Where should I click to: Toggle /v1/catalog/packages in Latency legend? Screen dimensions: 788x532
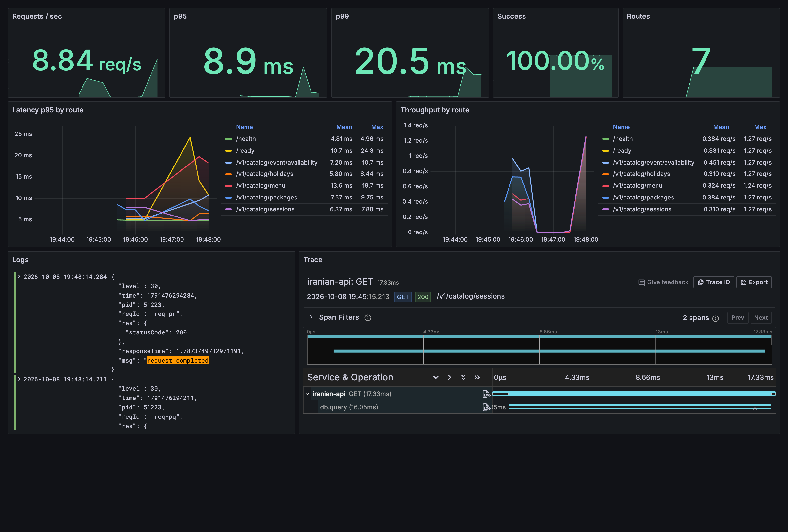click(x=266, y=197)
